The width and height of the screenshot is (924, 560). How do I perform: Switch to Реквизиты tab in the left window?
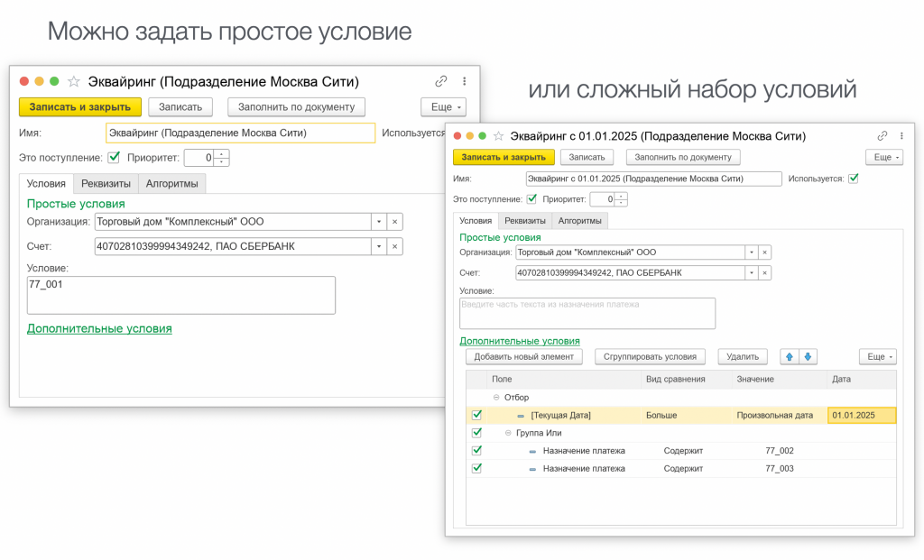pyautogui.click(x=106, y=183)
